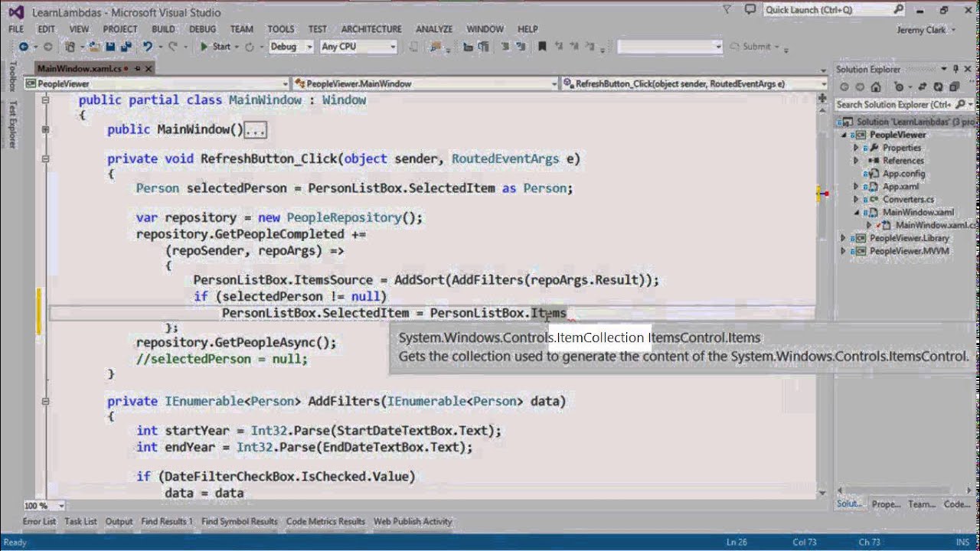Open the DEBUG menu
This screenshot has width=980, height=551.
pos(203,29)
